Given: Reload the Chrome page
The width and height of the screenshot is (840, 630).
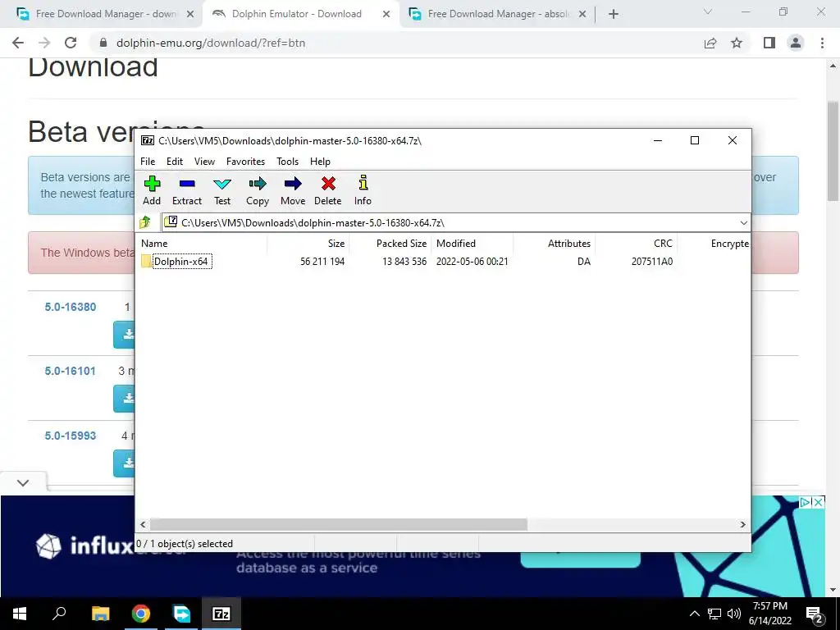Looking at the screenshot, I should tap(71, 43).
